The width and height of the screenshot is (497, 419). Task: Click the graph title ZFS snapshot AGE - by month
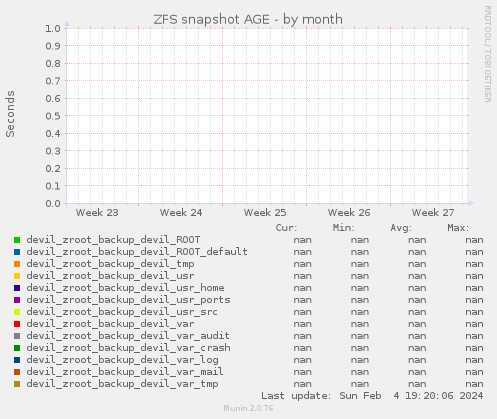pos(248,19)
